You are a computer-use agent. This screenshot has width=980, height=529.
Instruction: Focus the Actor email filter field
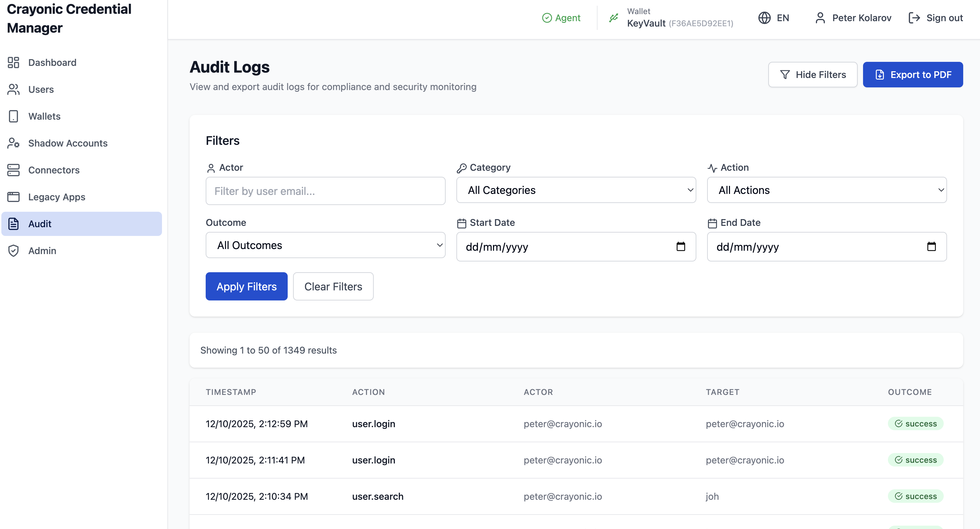(x=325, y=191)
